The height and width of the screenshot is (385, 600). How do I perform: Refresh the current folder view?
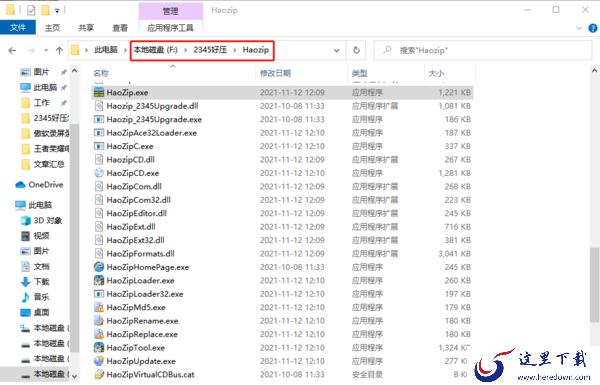[x=356, y=50]
